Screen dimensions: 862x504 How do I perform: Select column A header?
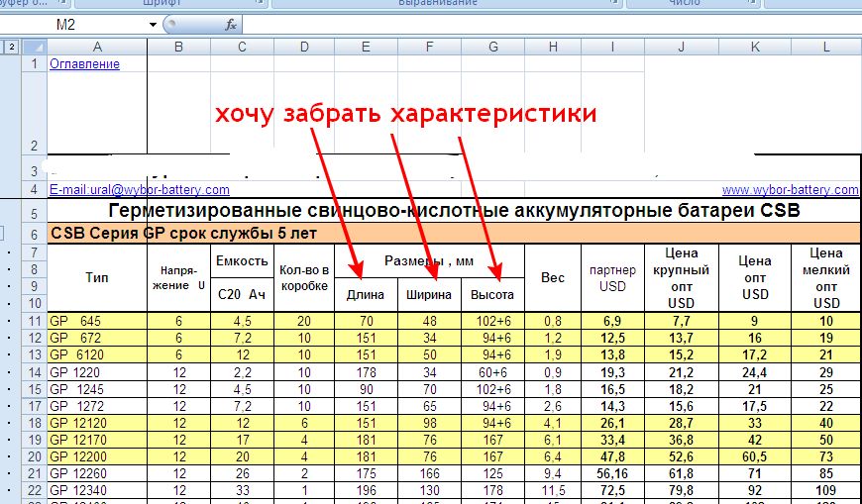point(97,48)
